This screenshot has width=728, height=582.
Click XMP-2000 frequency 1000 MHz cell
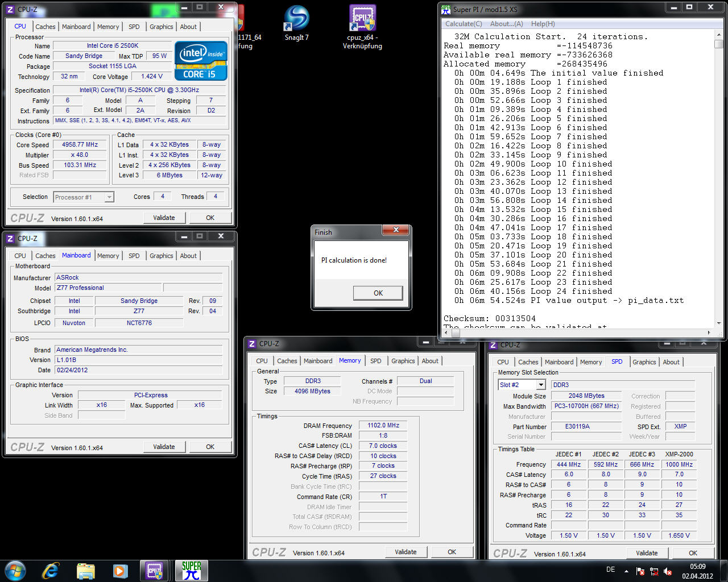pyautogui.click(x=679, y=464)
